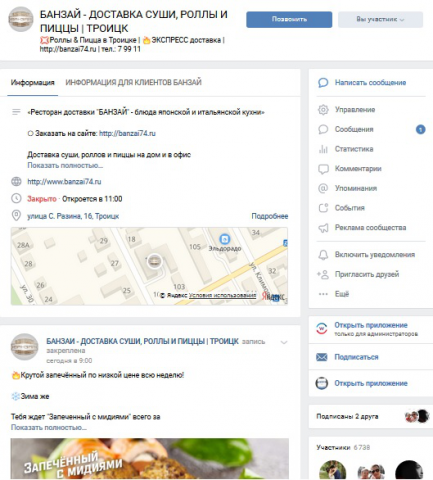Open Статистика menu entry
This screenshot has width=433, height=480.
354,149
